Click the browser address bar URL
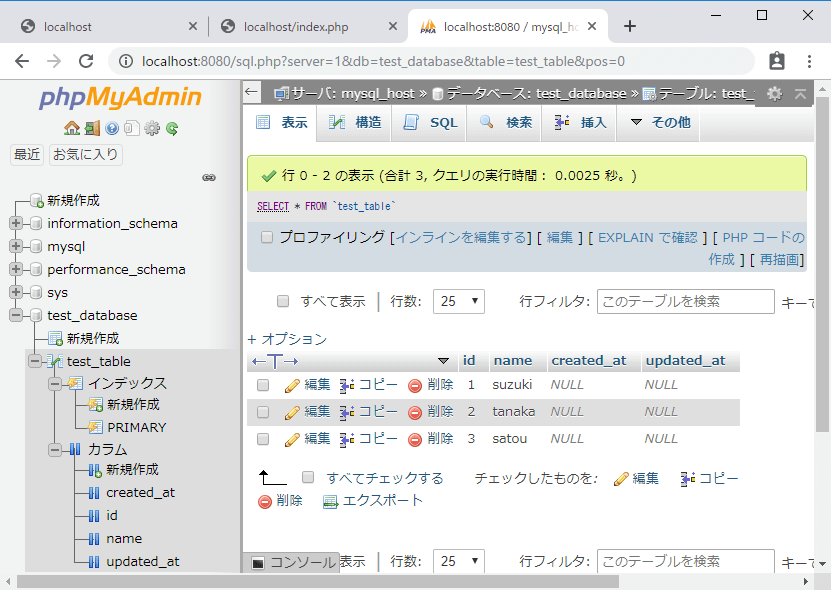The height and width of the screenshot is (590, 831). pos(383,61)
